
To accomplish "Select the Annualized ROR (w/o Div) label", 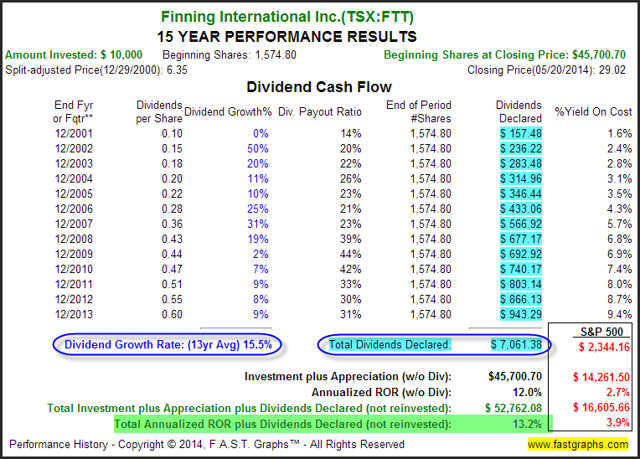I will point(381,392).
